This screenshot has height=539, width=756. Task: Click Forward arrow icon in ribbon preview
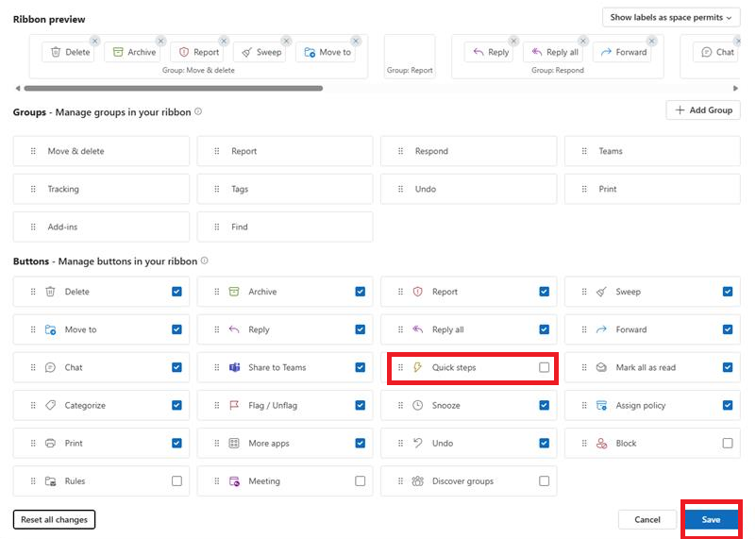coord(606,52)
